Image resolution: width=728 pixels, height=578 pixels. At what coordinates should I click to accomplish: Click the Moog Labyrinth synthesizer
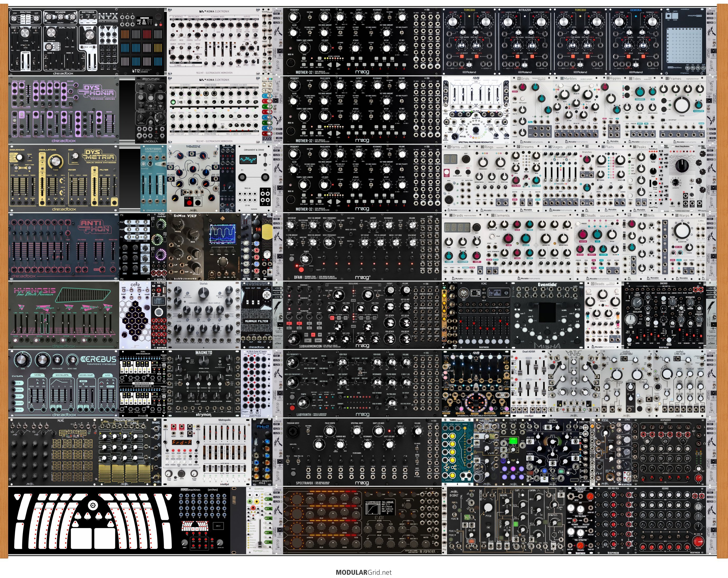pos(362,384)
